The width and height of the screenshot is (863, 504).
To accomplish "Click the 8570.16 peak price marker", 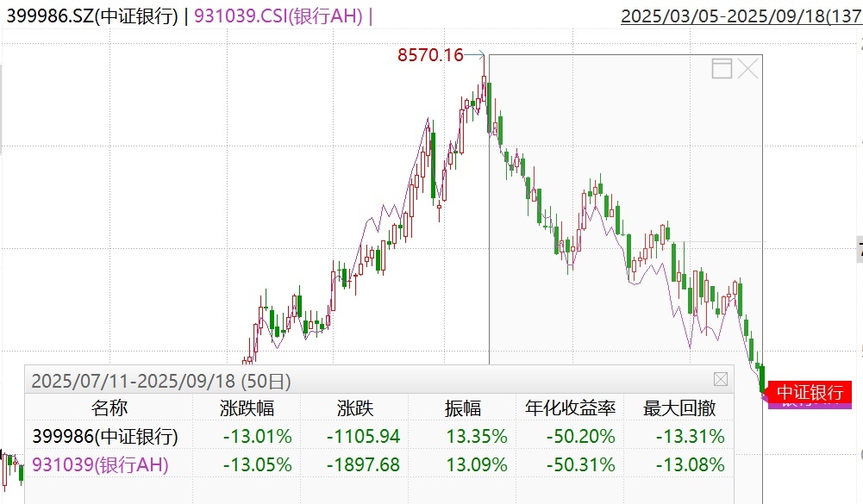I will pyautogui.click(x=429, y=55).
